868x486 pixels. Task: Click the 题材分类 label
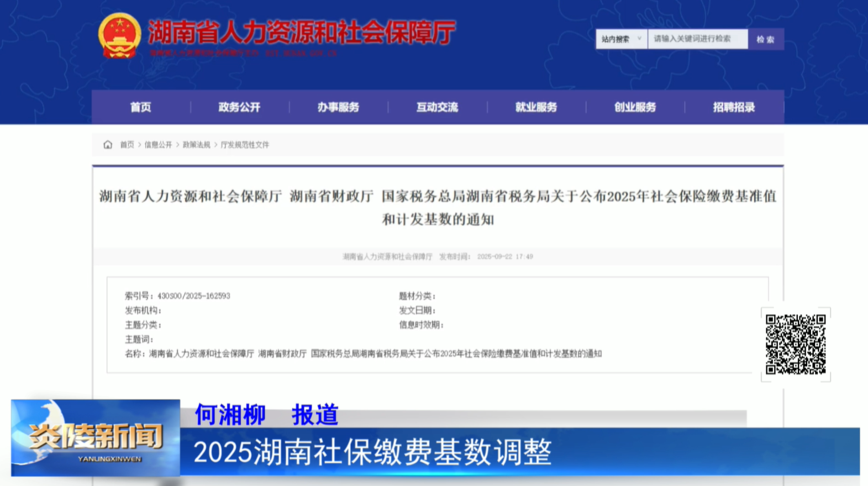tap(417, 296)
